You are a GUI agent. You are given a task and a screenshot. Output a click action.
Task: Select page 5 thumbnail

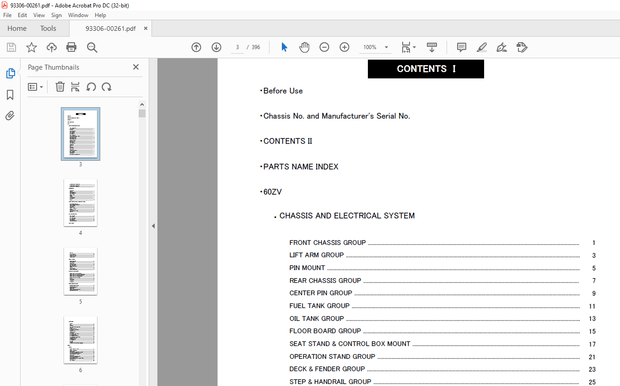point(80,272)
